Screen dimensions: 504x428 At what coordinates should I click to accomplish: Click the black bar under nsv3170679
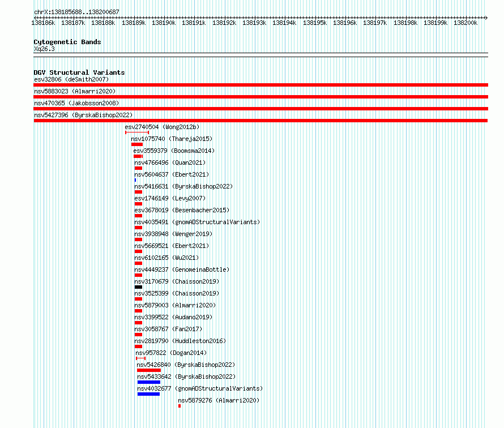[x=139, y=287]
